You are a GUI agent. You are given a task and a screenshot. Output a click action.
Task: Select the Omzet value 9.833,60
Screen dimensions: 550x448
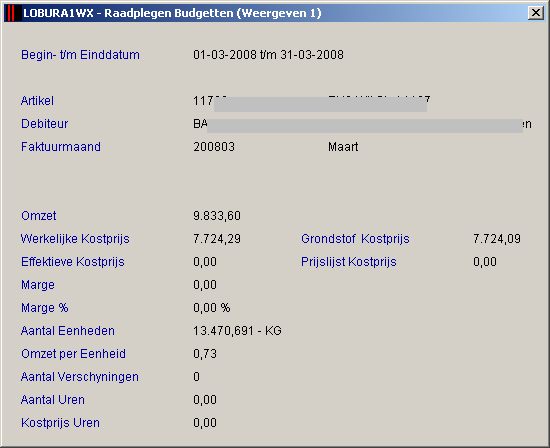[x=217, y=216]
